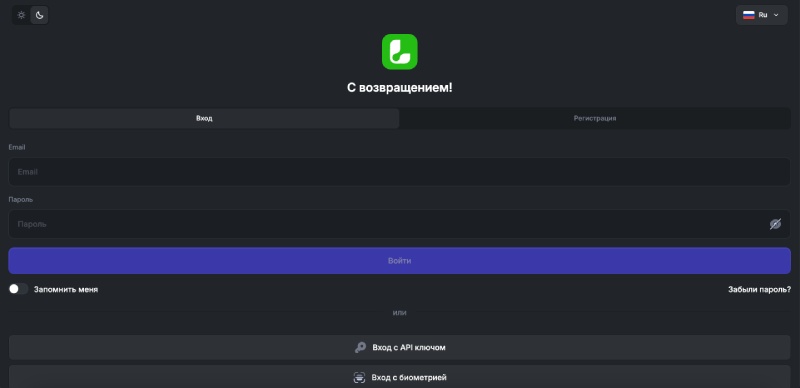Viewport: 800px width, 388px height.
Task: Click the Пароль field label
Action: click(x=21, y=199)
